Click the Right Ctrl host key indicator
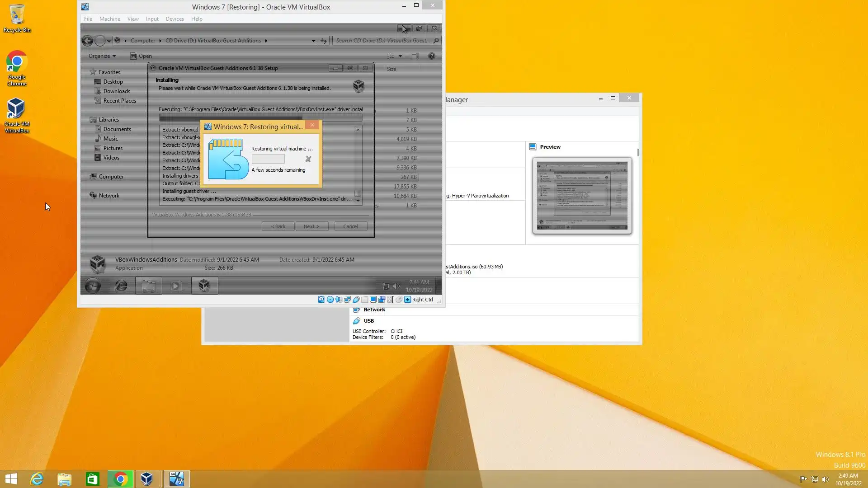This screenshot has width=868, height=488. click(422, 300)
